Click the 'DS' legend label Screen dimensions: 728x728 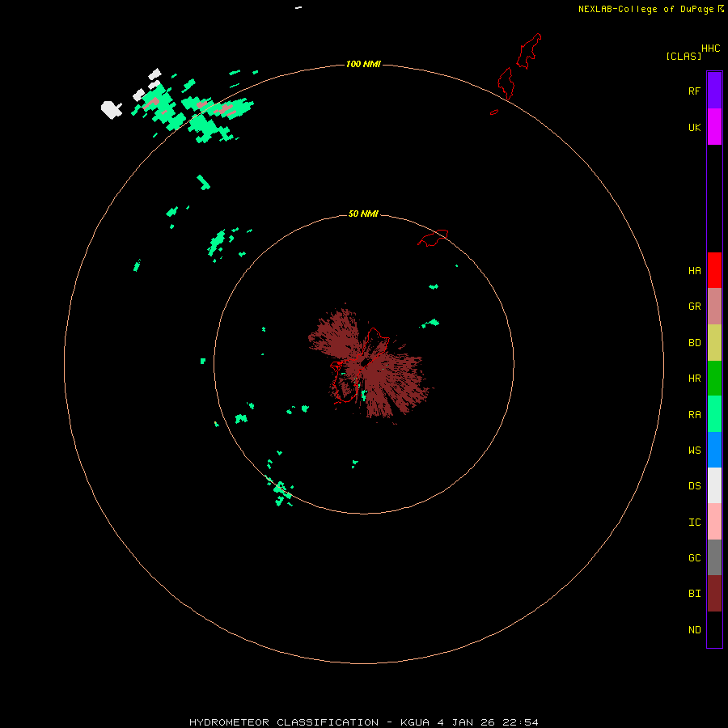click(694, 485)
